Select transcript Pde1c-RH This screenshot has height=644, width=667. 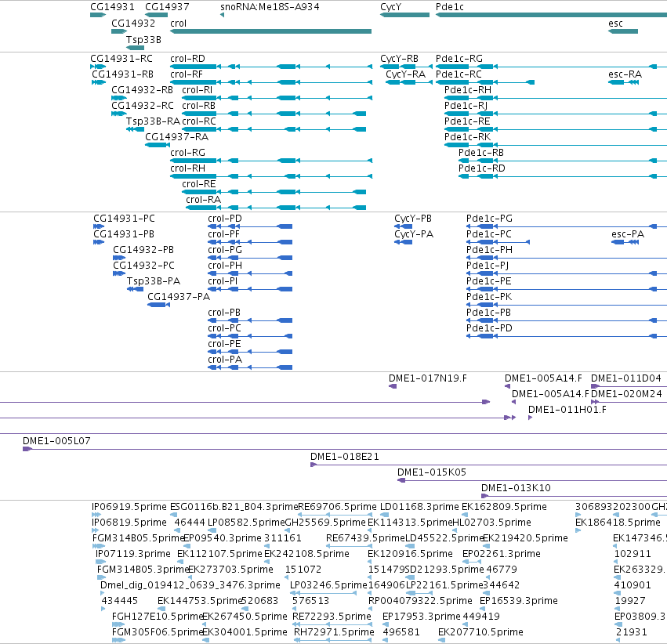pyautogui.click(x=467, y=89)
